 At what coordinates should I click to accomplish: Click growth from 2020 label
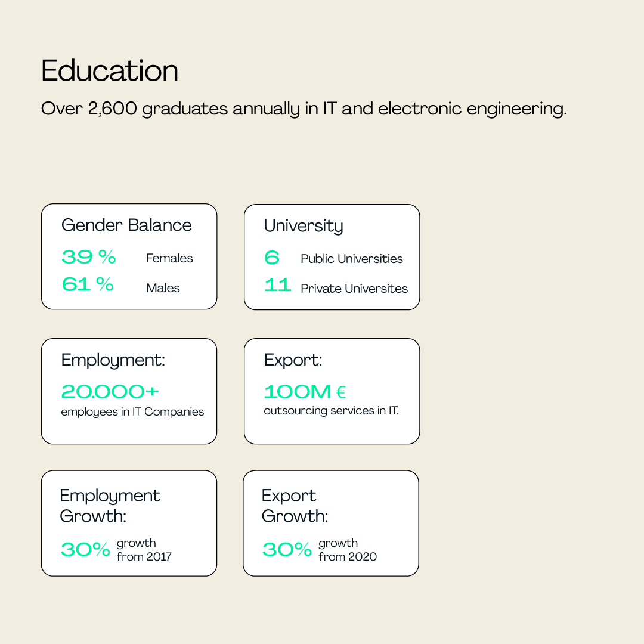(348, 550)
